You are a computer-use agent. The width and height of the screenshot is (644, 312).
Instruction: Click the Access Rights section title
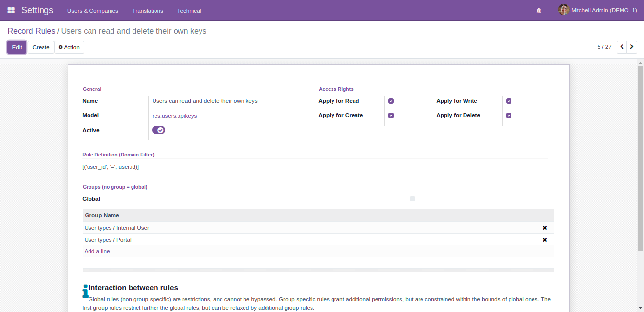pyautogui.click(x=336, y=89)
